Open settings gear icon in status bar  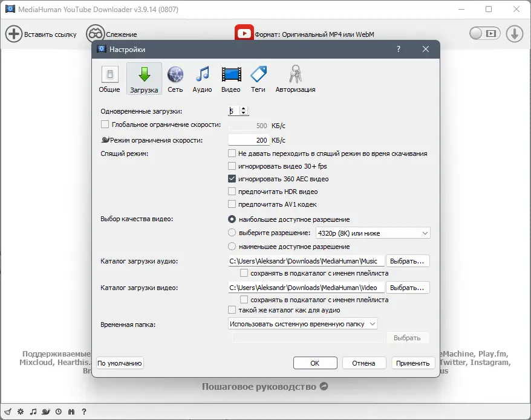[x=21, y=412]
